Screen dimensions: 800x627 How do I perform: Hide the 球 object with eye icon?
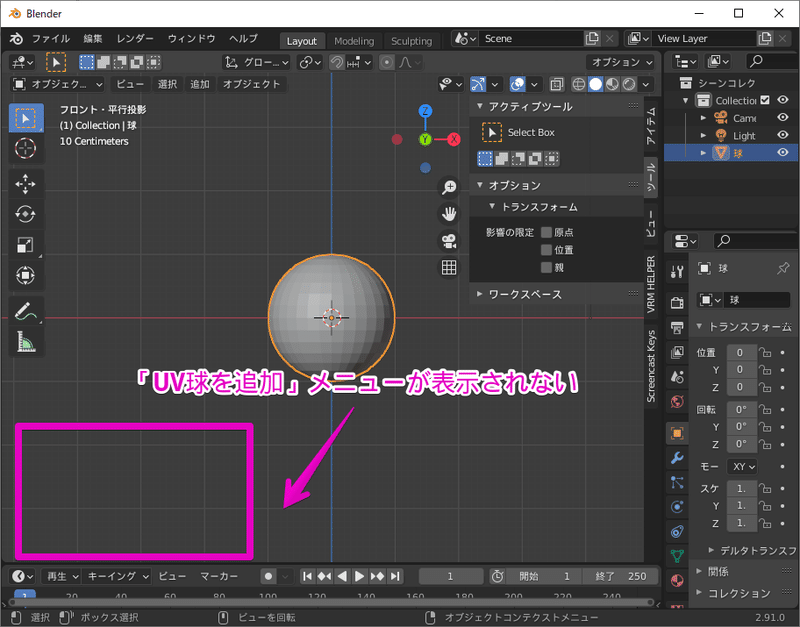783,153
